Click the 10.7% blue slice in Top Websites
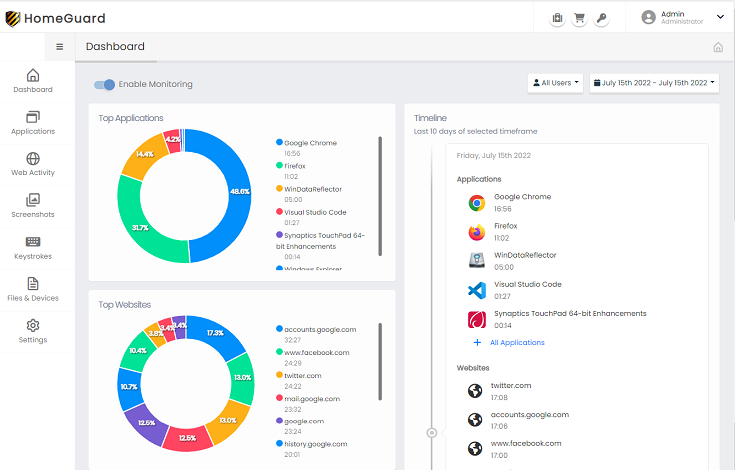Viewport: 735px width, 470px height. (129, 388)
